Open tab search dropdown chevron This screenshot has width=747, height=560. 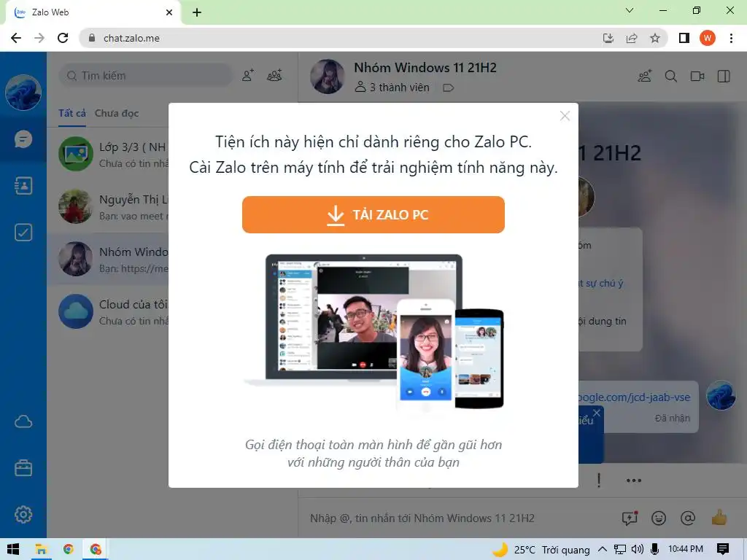point(630,10)
